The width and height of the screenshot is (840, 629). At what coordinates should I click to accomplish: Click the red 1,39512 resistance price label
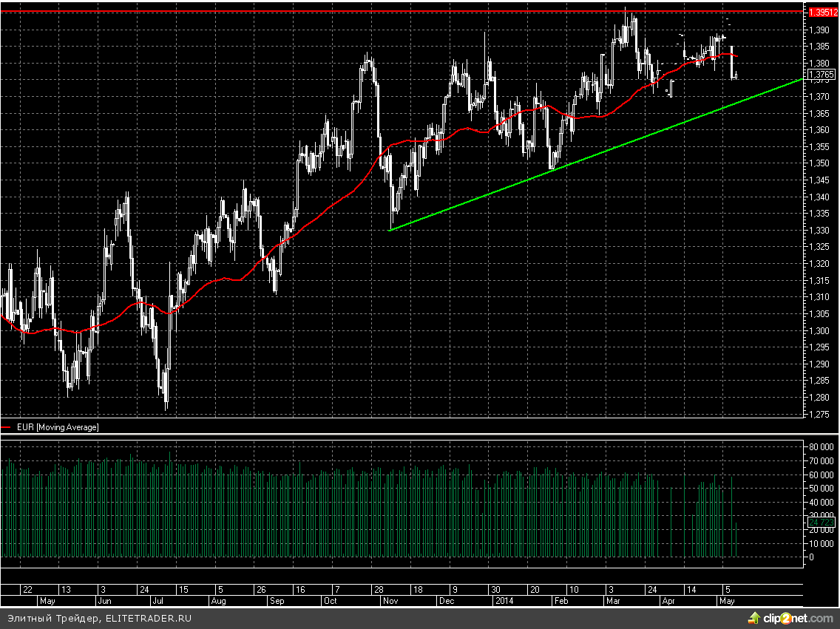(x=823, y=12)
